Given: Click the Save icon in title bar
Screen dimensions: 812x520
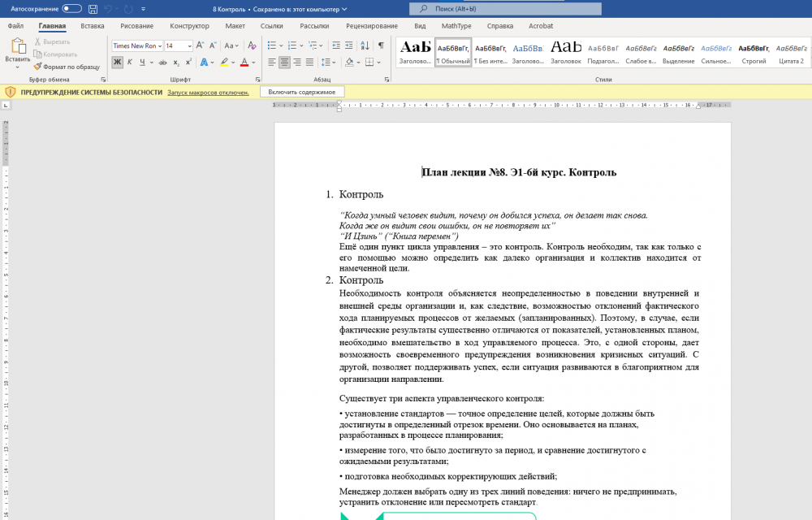Looking at the screenshot, I should click(93, 9).
